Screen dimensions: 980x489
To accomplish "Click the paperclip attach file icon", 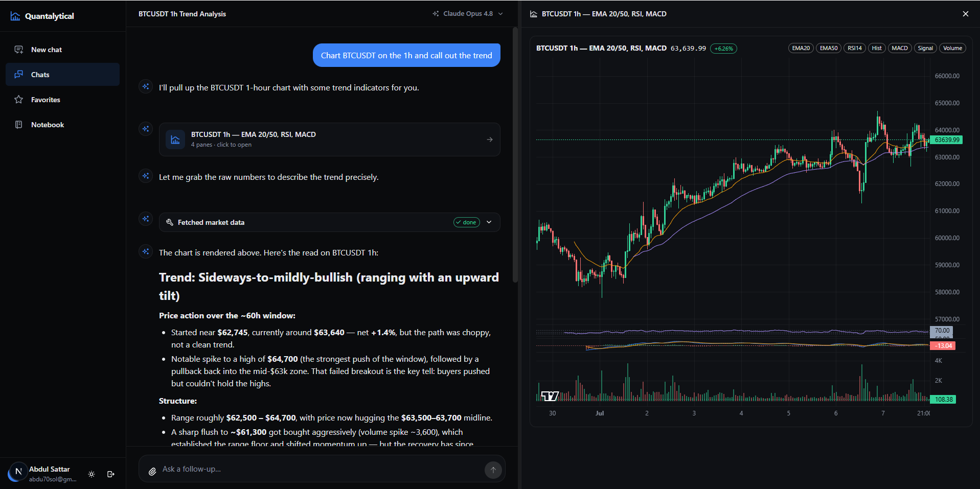I will tap(152, 471).
